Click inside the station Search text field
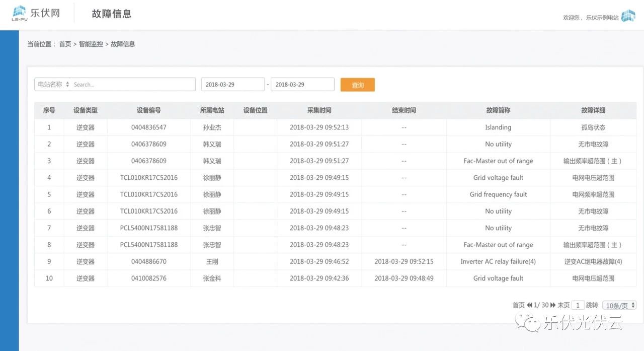Screen dimensions: 644x351 [x=133, y=85]
